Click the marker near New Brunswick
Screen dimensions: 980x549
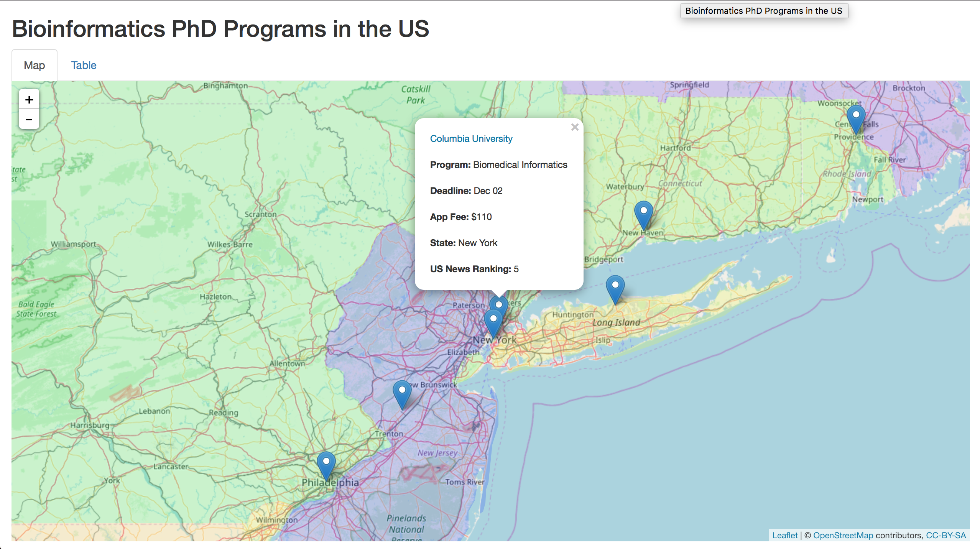pos(402,394)
